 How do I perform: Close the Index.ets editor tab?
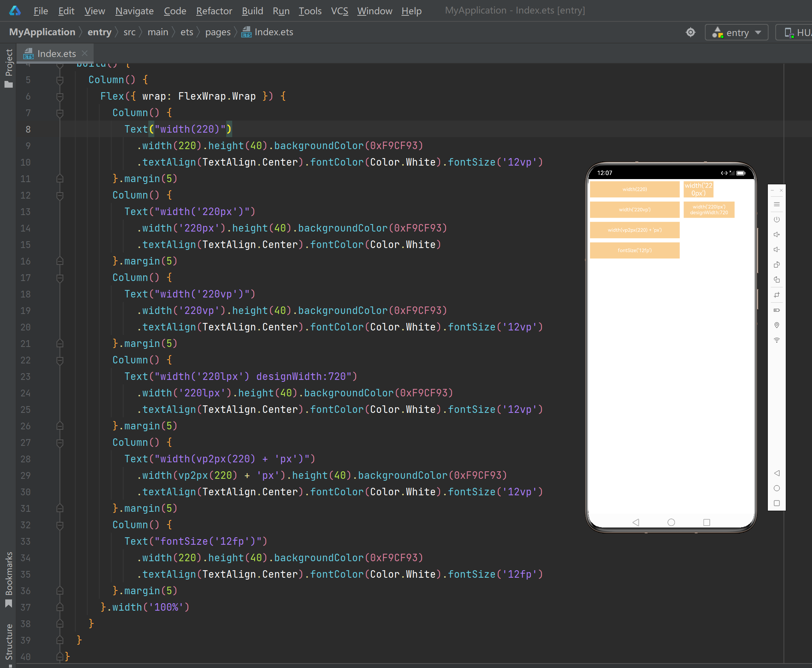pyautogui.click(x=85, y=54)
